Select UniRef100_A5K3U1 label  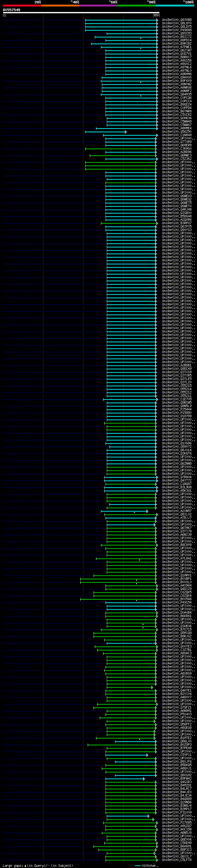(x=177, y=490)
